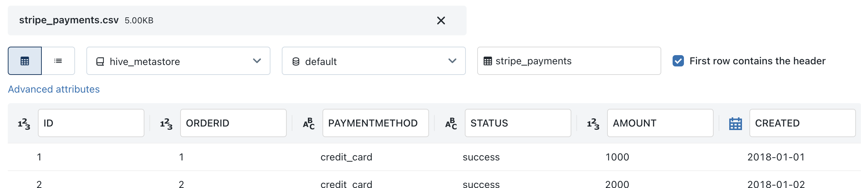
Task: Change PAYMENTMETHOD column string type icon
Action: (x=309, y=123)
